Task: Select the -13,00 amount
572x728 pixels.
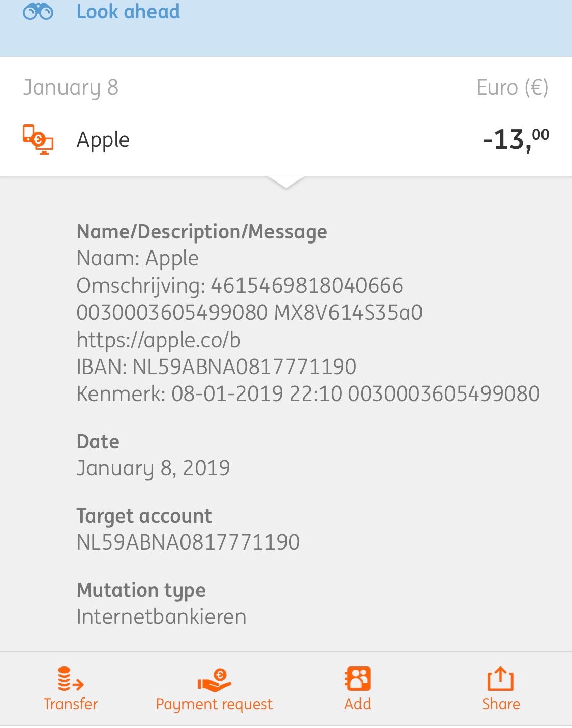Action: coord(516,140)
